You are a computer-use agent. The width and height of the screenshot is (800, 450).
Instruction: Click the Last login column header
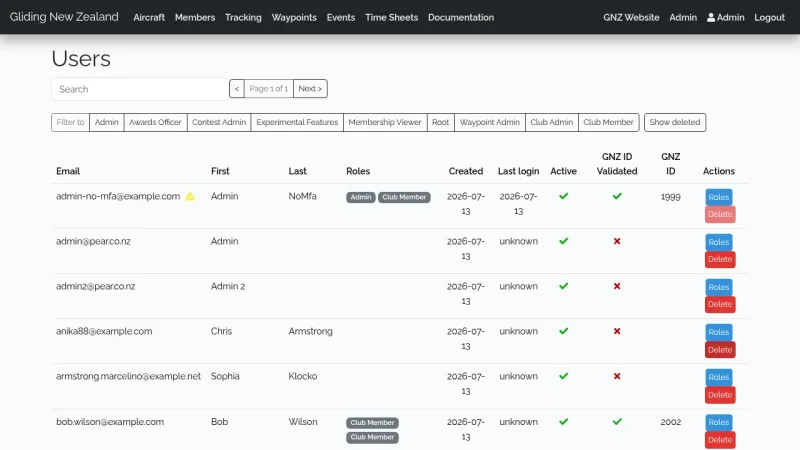pyautogui.click(x=518, y=171)
